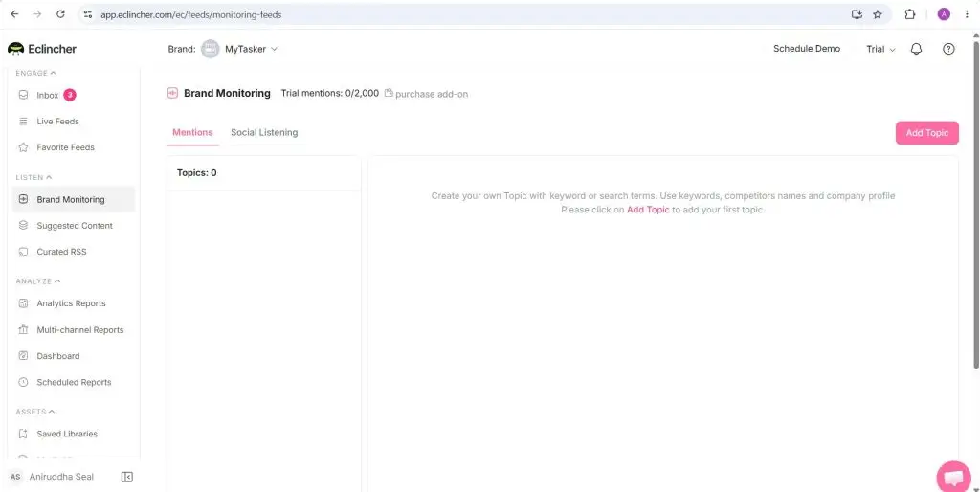The height and width of the screenshot is (492, 980).
Task: Switch to the Mentions tab
Action: [192, 132]
